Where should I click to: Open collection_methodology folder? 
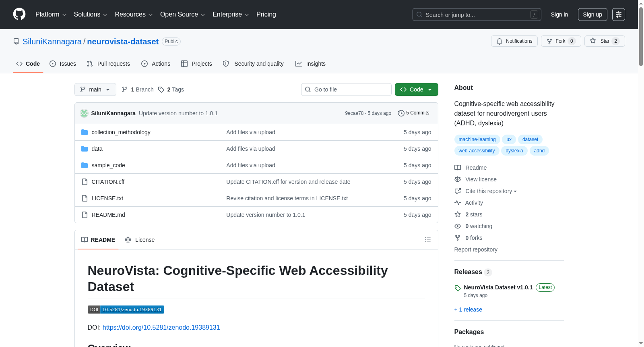(x=121, y=132)
